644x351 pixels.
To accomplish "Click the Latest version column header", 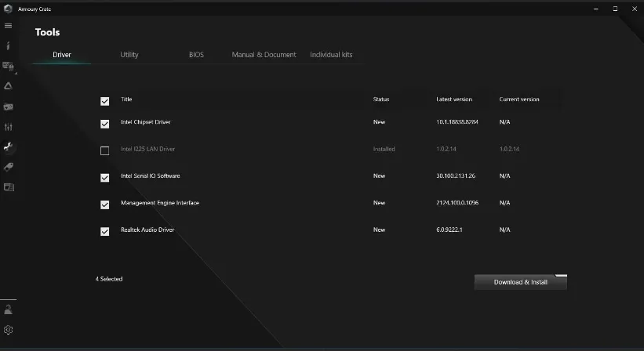I will point(454,100).
